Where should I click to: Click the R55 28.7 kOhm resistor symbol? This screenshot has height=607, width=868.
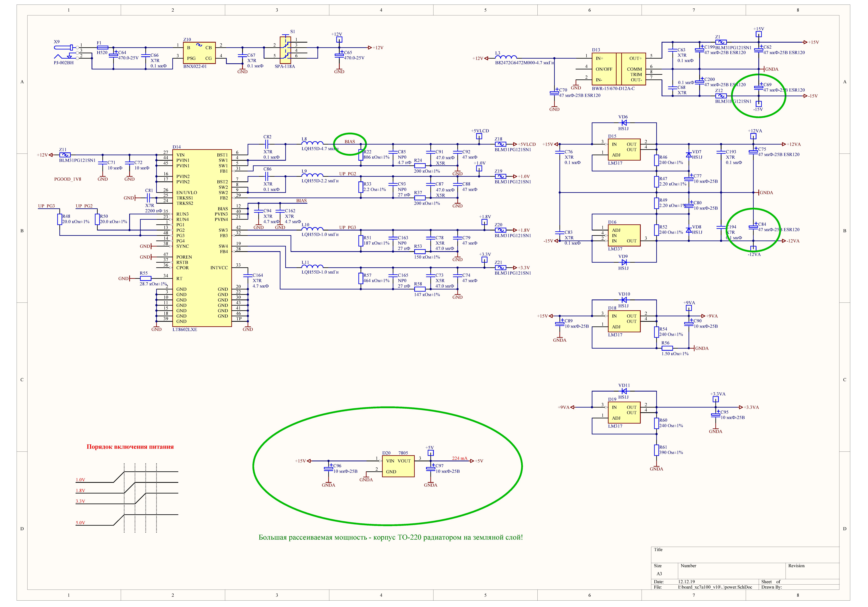pyautogui.click(x=145, y=279)
